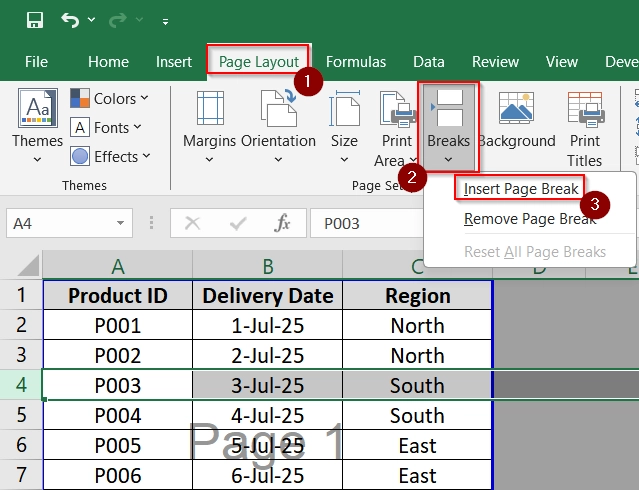
Task: Click the Print Titles icon
Action: [586, 109]
